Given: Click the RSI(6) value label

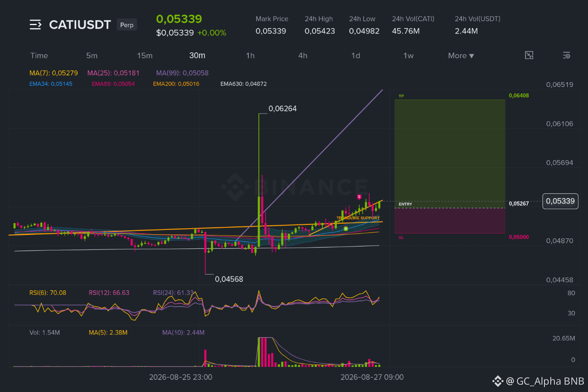Looking at the screenshot, I should click(48, 293).
